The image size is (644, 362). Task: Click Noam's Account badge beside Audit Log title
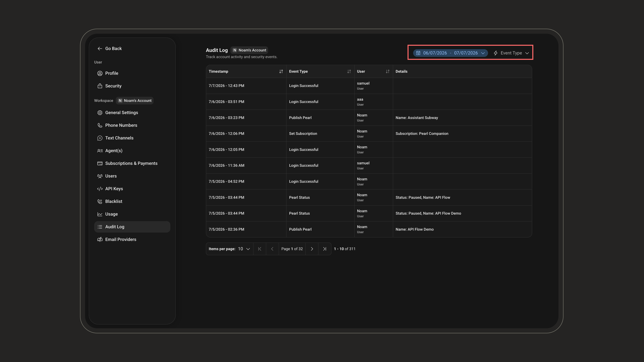click(x=249, y=50)
